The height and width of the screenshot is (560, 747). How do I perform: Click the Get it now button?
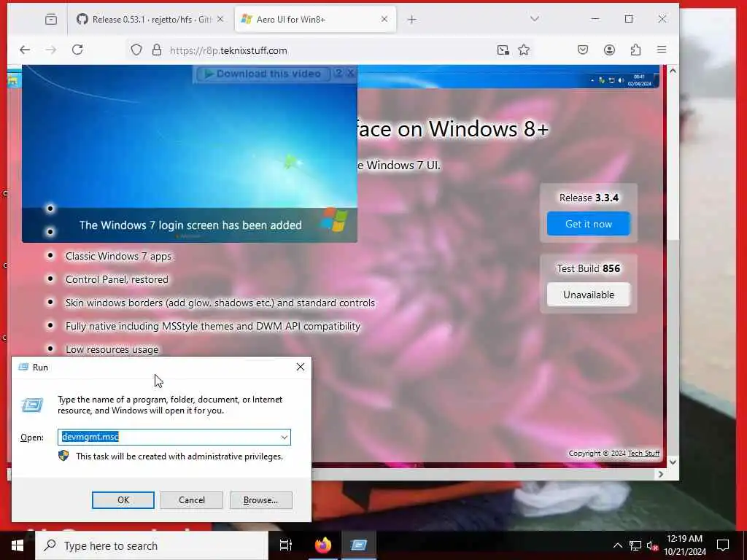pos(589,224)
